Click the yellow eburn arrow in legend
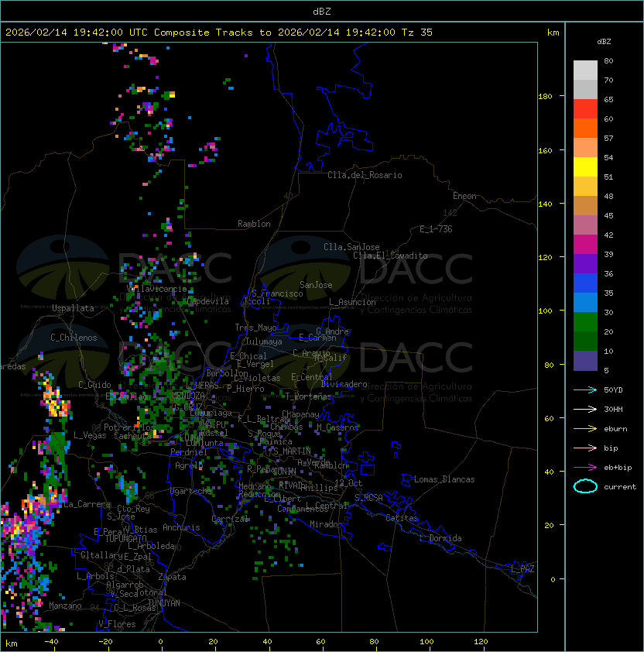This screenshot has height=652, width=644. 585,429
